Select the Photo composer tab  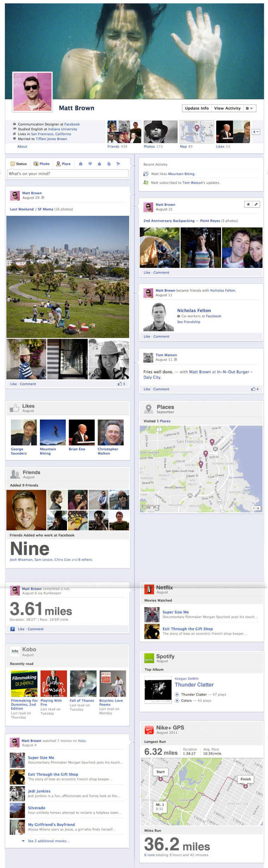click(x=42, y=164)
